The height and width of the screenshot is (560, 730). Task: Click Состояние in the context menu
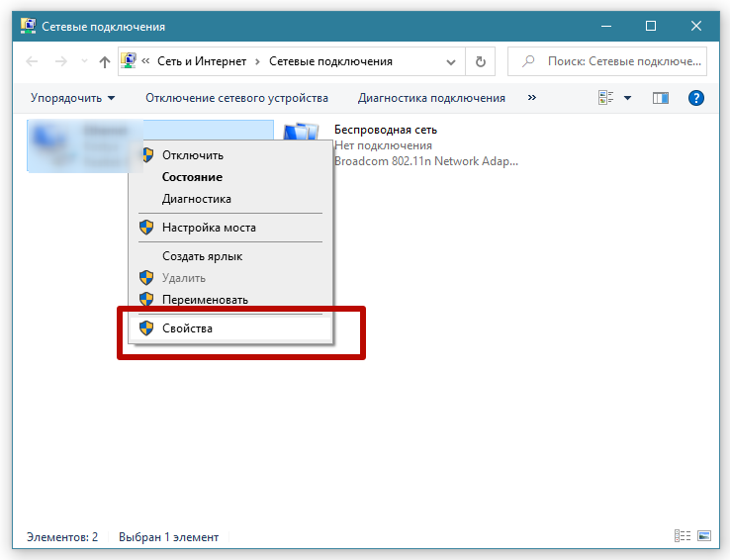192,177
